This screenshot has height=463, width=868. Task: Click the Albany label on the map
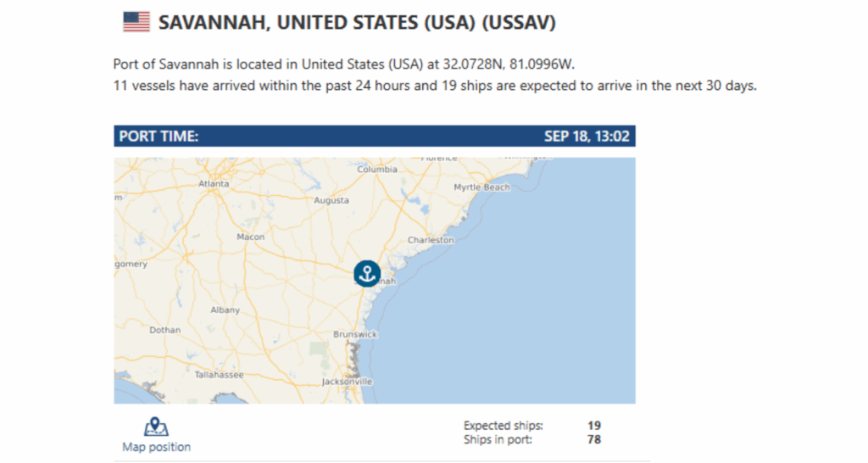225,310
